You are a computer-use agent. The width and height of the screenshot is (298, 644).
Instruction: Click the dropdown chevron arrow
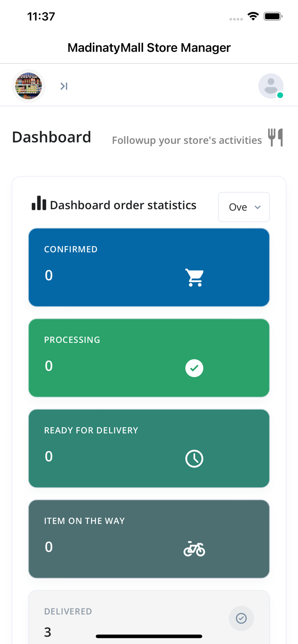258,207
